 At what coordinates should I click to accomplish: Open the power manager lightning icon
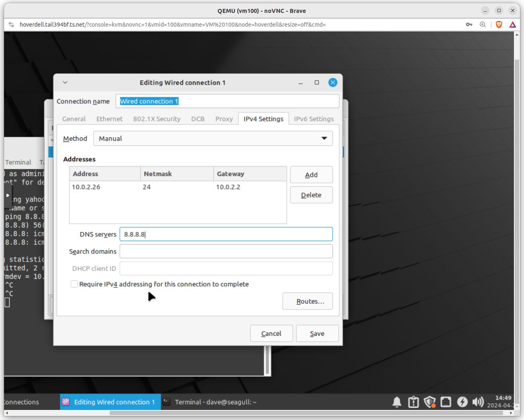462,402
